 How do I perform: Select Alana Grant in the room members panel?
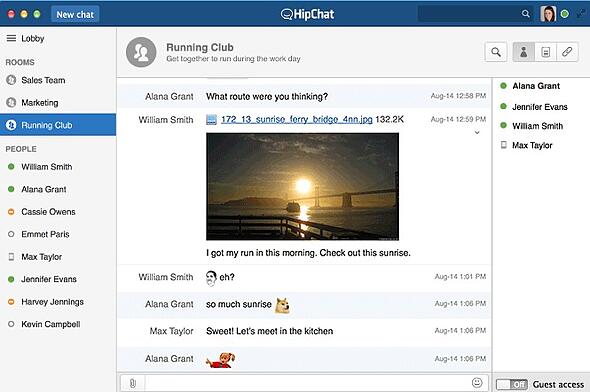click(x=536, y=86)
